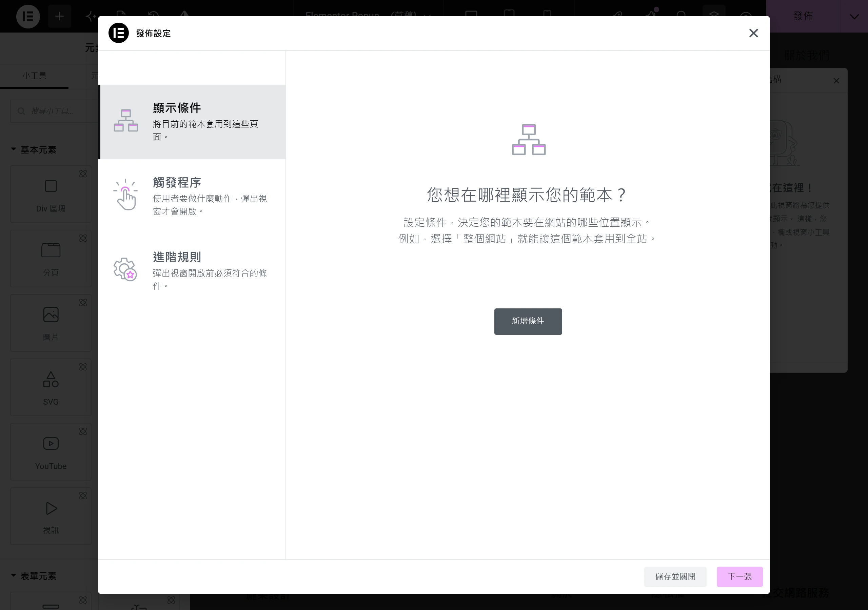Click the 發佈 button in the editor top bar

coord(803,16)
